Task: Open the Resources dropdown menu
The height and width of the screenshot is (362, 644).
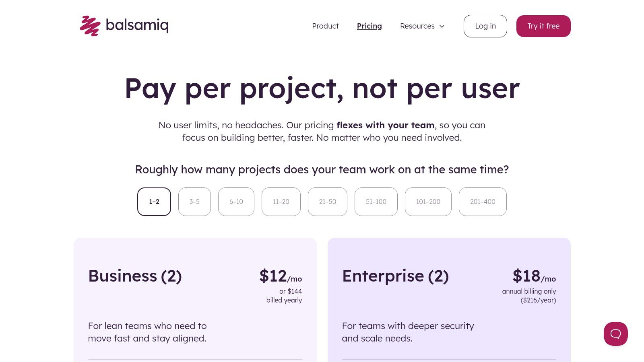Action: point(417,26)
